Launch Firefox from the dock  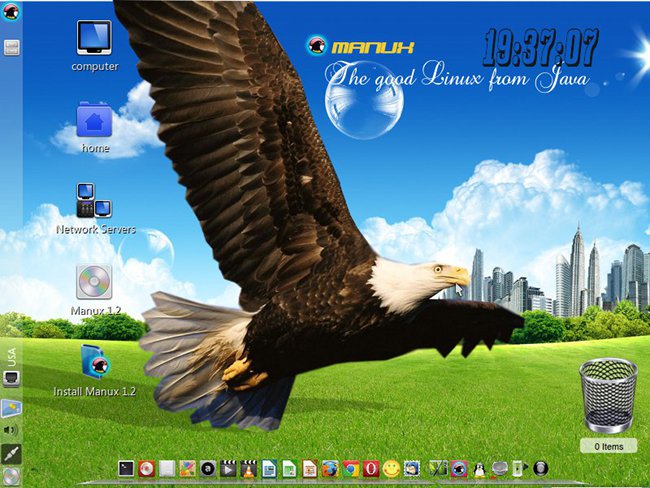330,469
